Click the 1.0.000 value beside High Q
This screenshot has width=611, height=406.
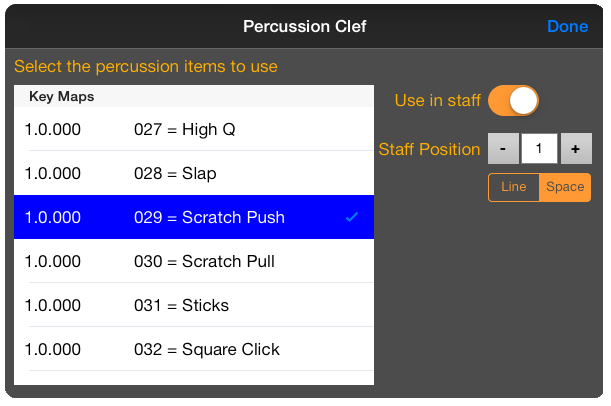53,129
